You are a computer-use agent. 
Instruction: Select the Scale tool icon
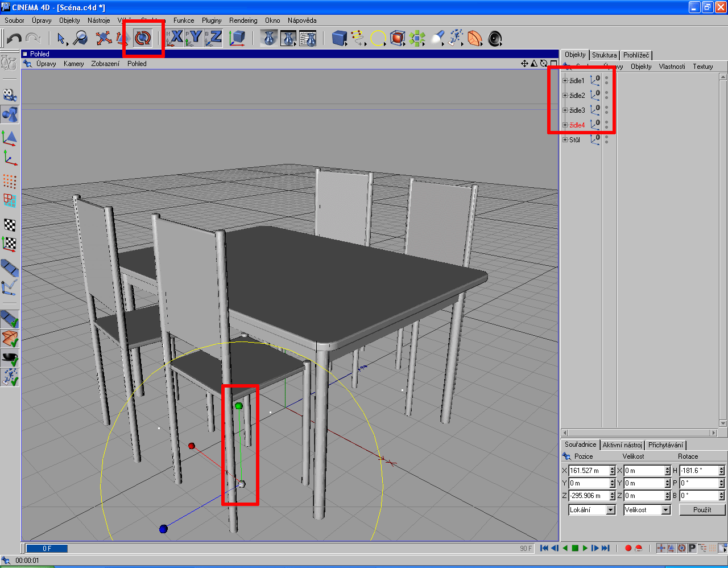[x=123, y=38]
